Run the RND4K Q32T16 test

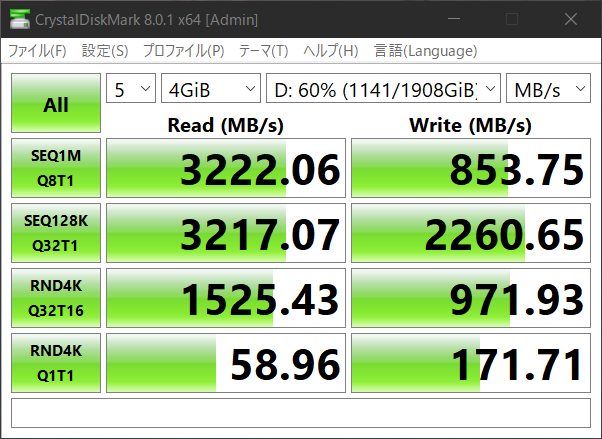56,298
